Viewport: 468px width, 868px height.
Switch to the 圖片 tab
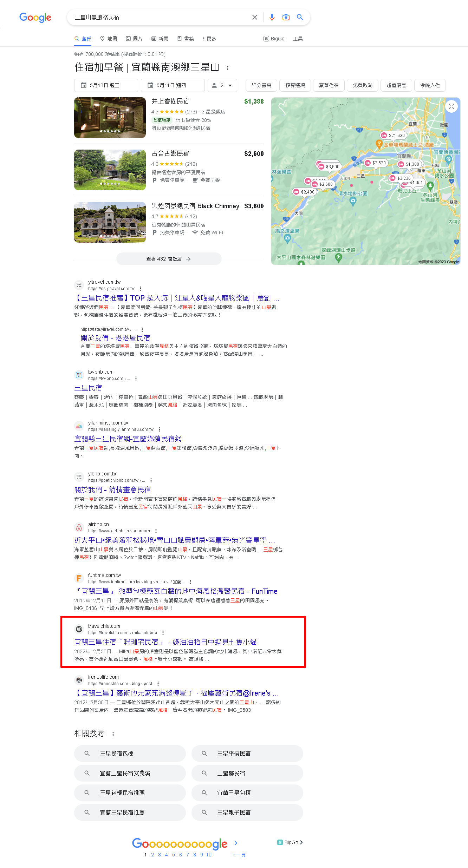134,39
